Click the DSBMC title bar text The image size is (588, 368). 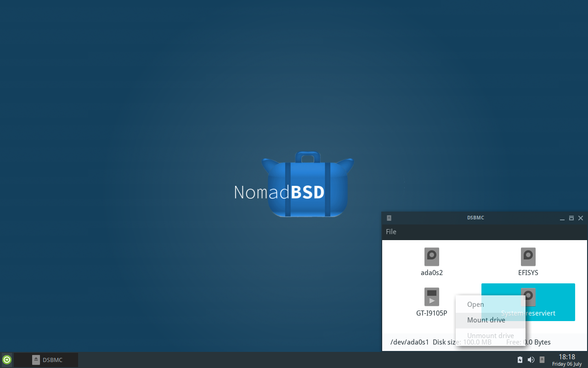(x=475, y=218)
